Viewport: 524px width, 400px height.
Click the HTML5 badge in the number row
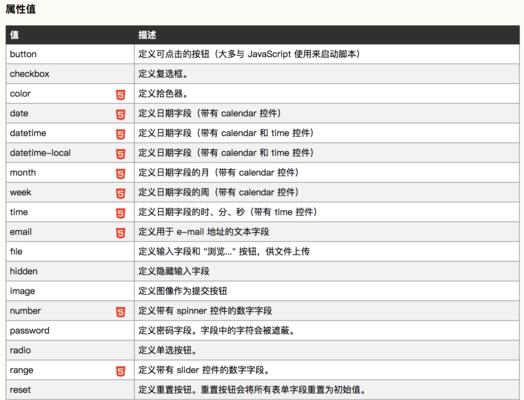pos(121,312)
